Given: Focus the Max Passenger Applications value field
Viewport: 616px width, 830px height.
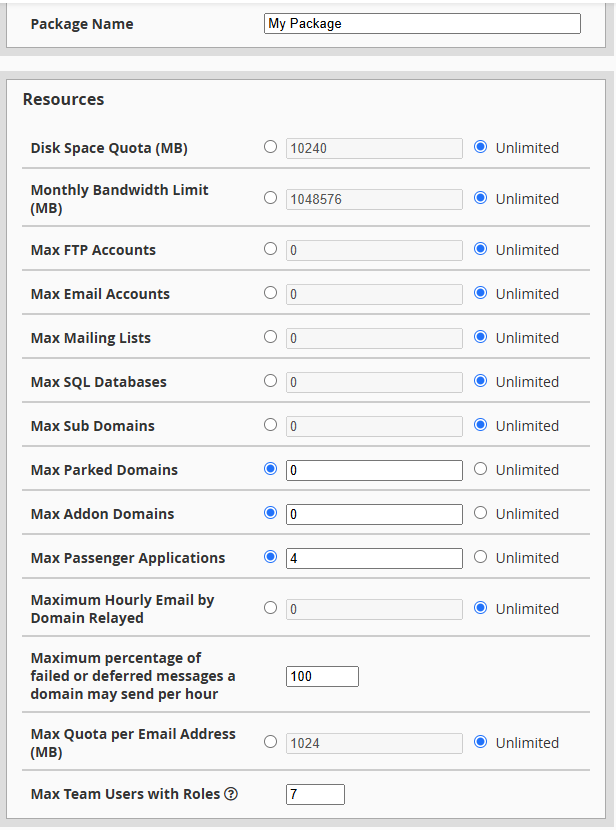Looking at the screenshot, I should [374, 558].
